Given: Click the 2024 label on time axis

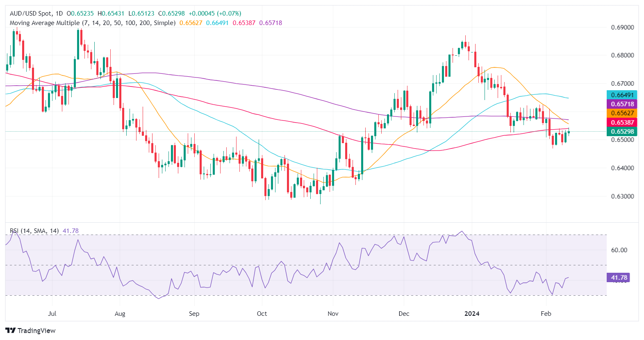Looking at the screenshot, I should point(472,314).
